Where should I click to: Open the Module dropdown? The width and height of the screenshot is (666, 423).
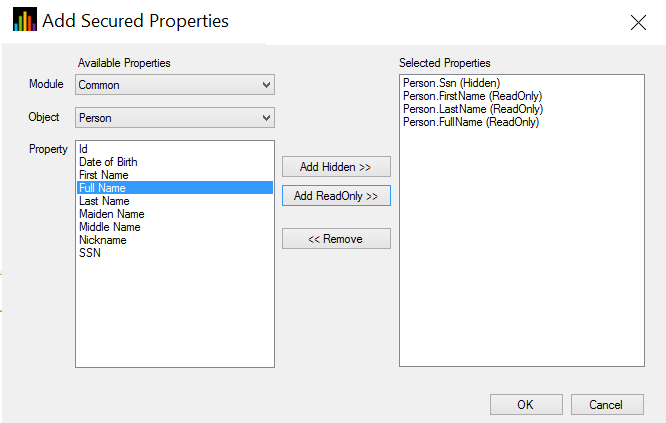click(x=175, y=85)
